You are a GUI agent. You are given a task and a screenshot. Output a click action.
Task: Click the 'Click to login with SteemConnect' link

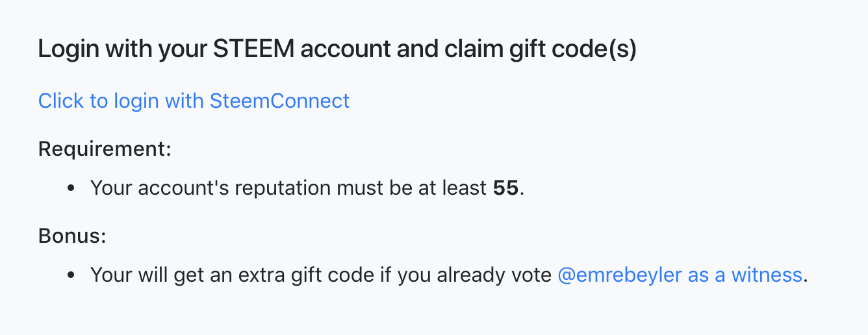194,101
